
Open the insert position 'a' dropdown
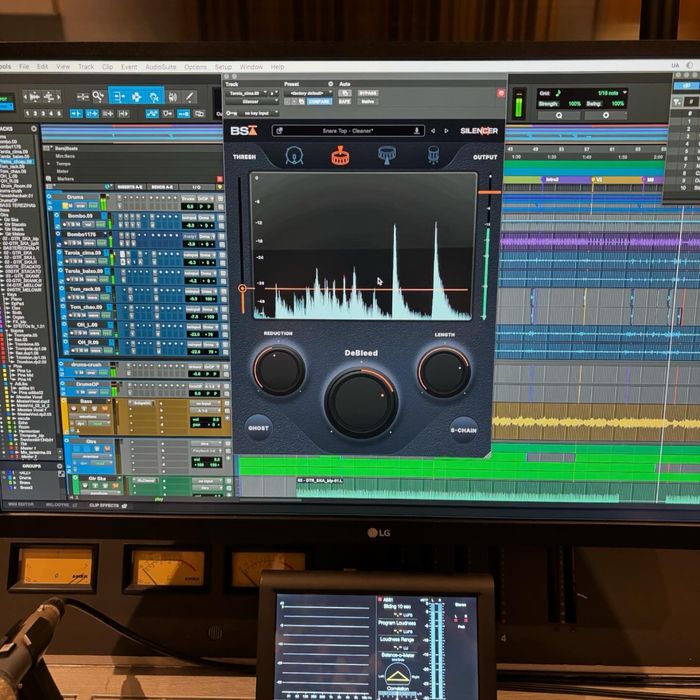(274, 93)
